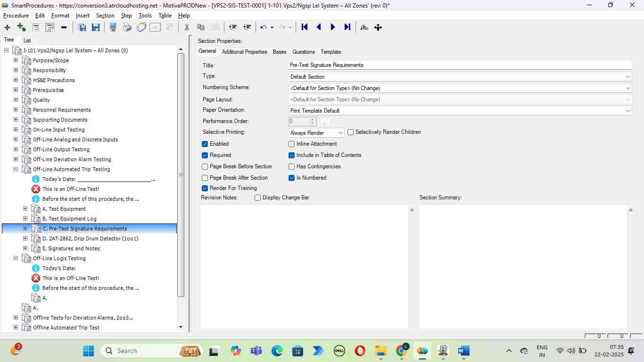Open the Type dropdown
Image resolution: width=644 pixels, height=362 pixels.
pos(460,77)
